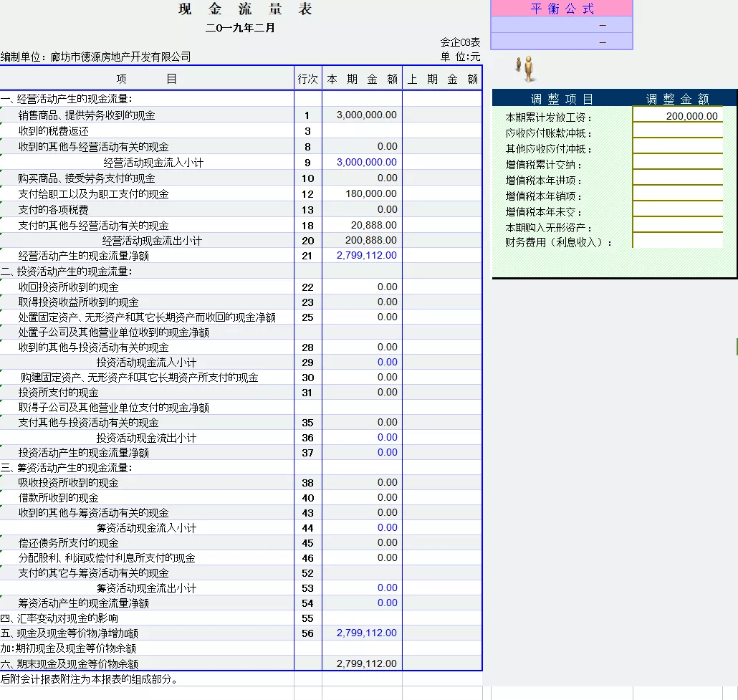
Task: Click the company name 廊坊市德源房地产开发有限公司
Action: click(x=120, y=57)
